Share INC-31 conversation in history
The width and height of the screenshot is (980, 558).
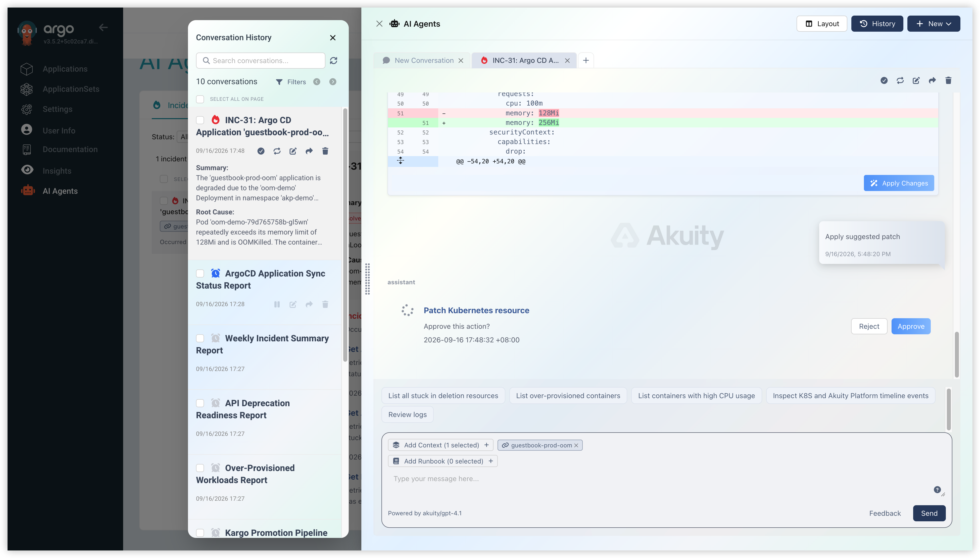pos(309,151)
